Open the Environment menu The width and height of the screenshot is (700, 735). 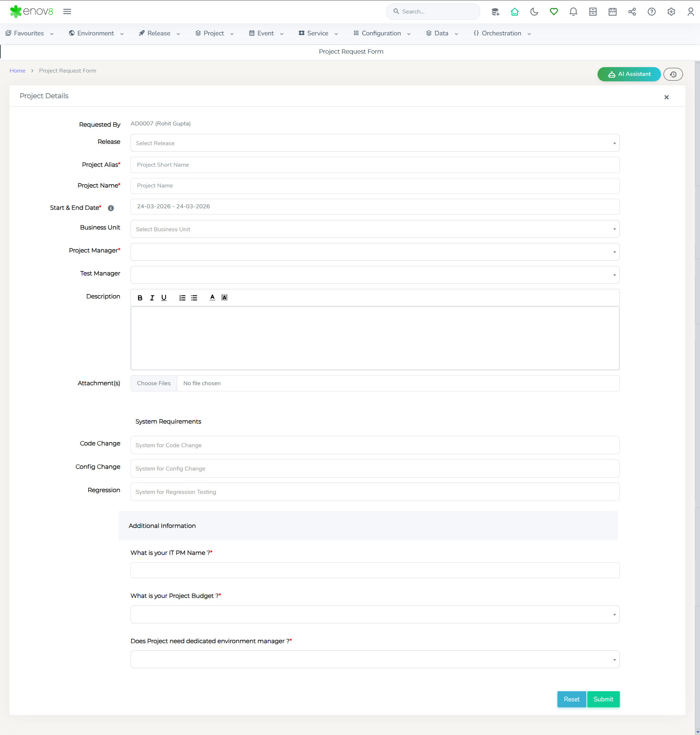[96, 33]
